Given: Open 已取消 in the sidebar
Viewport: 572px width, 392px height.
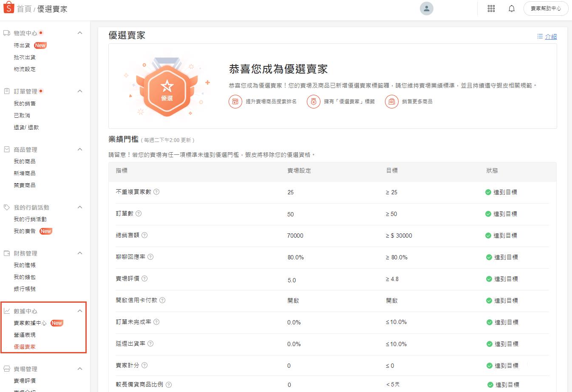Looking at the screenshot, I should pyautogui.click(x=22, y=116).
